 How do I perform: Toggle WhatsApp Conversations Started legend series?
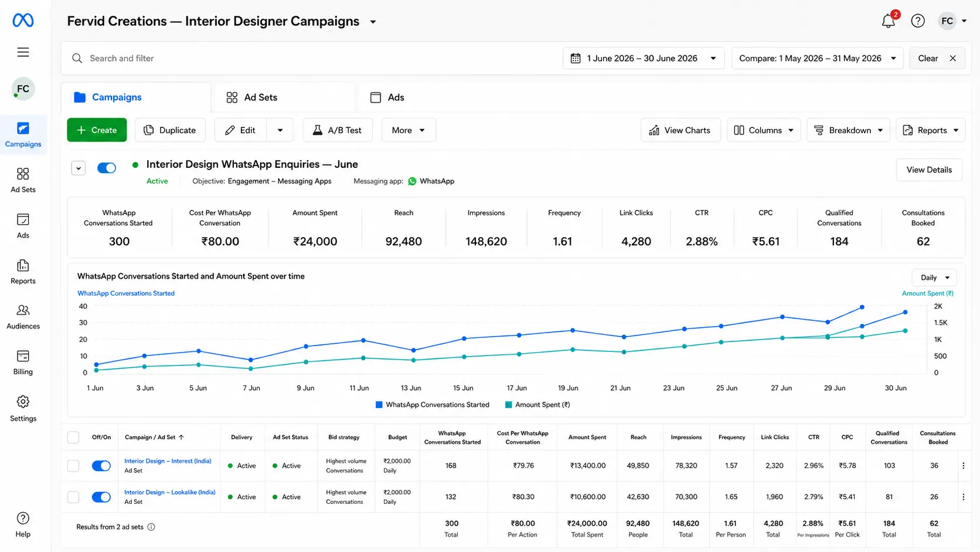click(433, 405)
